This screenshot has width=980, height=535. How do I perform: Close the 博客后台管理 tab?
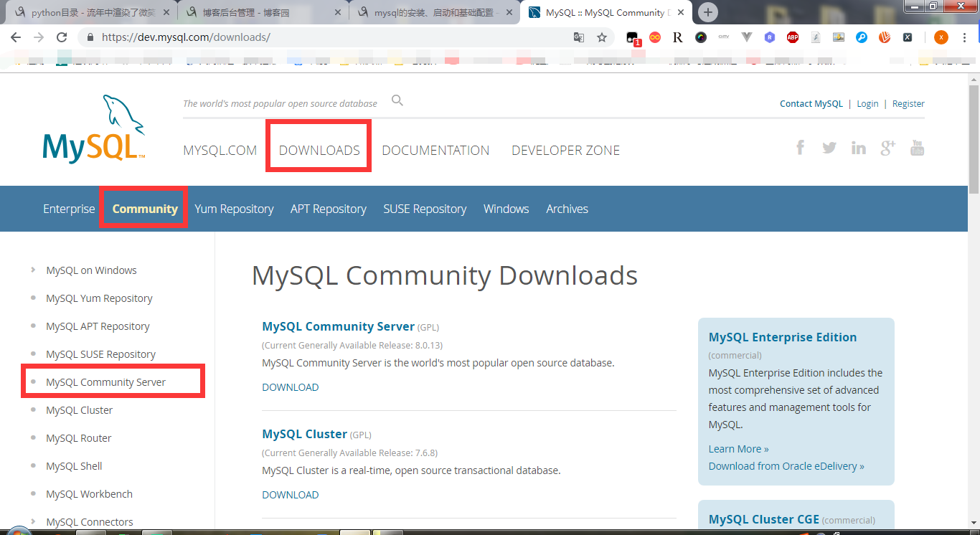338,13
